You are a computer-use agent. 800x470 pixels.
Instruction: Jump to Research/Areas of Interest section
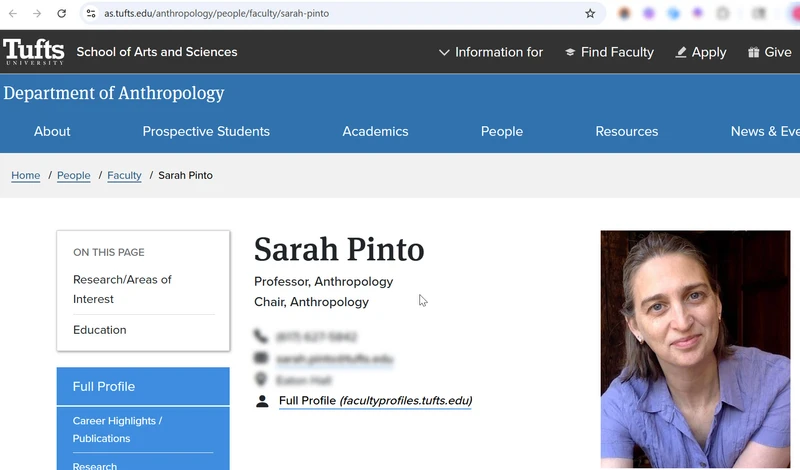(x=122, y=289)
